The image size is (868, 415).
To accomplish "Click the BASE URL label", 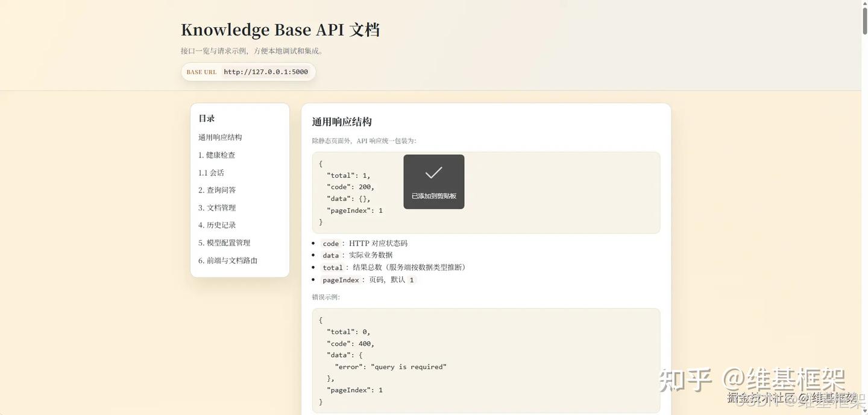I will (x=201, y=72).
